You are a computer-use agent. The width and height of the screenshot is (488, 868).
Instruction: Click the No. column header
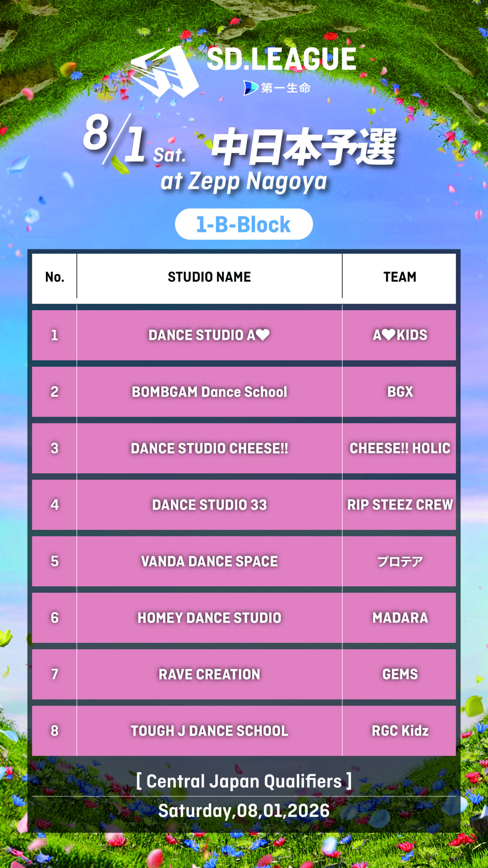click(55, 277)
